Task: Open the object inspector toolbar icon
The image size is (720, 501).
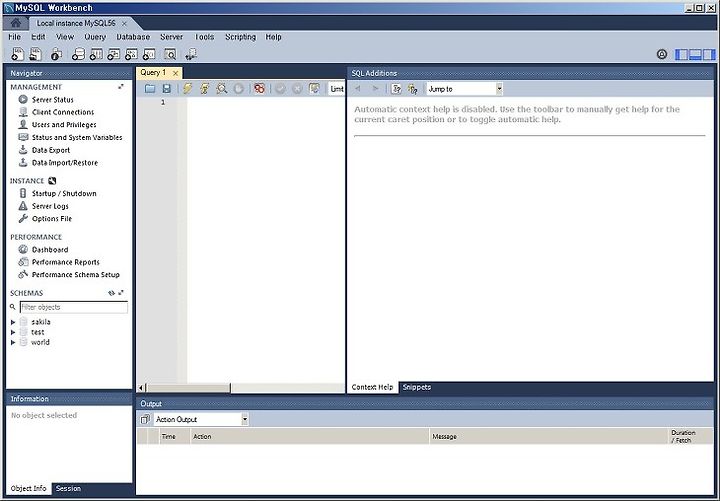Action: (56, 54)
